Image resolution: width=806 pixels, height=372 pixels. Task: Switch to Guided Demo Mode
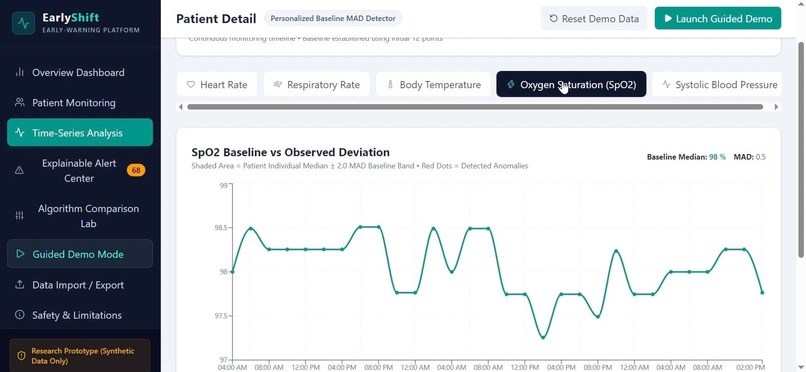(x=80, y=254)
